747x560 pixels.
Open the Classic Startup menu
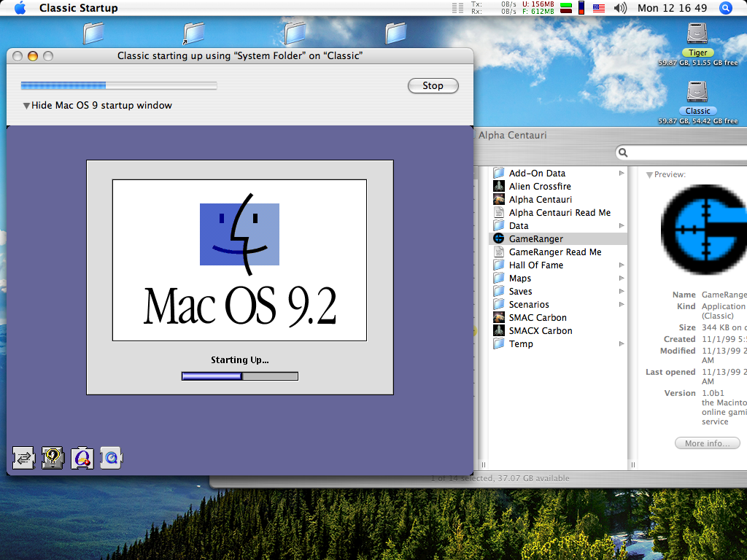78,8
